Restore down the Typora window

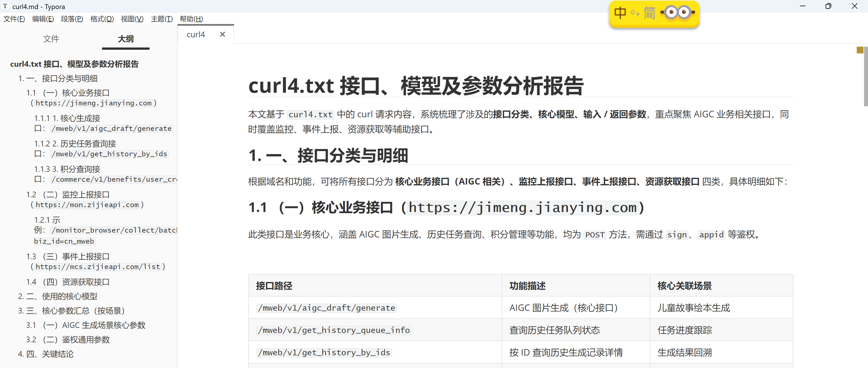(828, 6)
